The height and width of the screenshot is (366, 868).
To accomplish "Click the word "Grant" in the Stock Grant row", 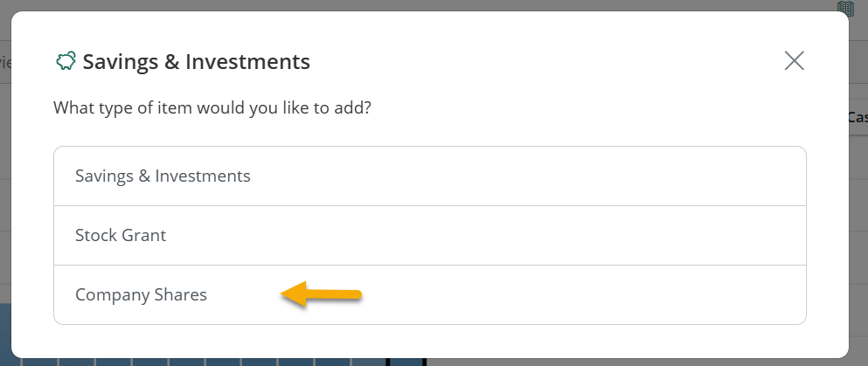I will click(143, 236).
